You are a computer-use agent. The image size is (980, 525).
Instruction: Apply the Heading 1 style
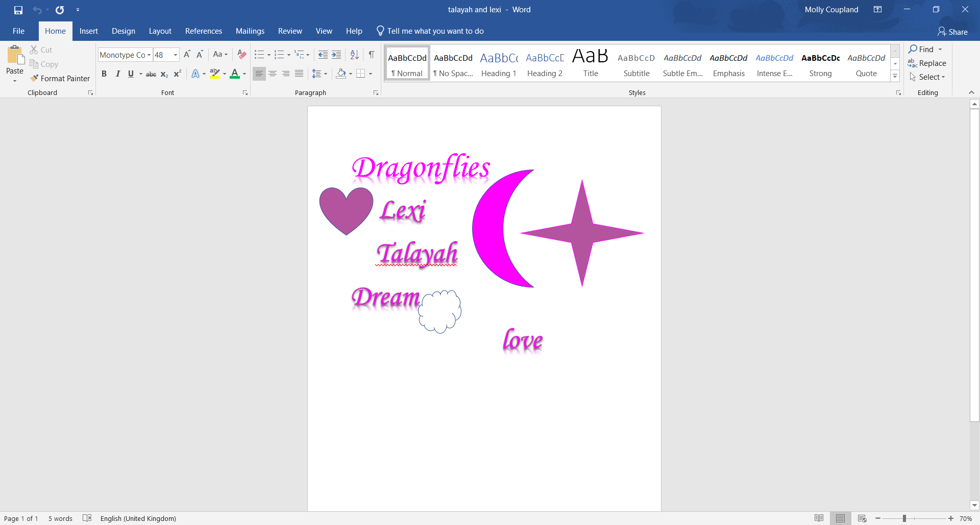pyautogui.click(x=499, y=63)
